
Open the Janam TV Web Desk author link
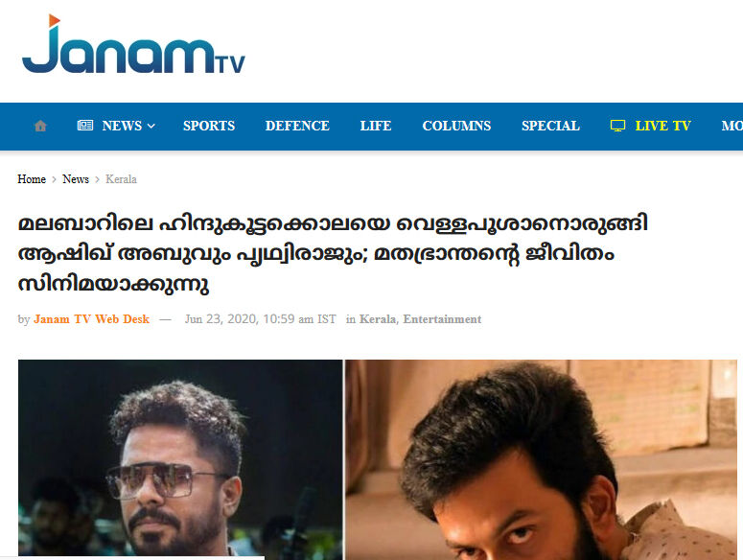click(x=91, y=319)
